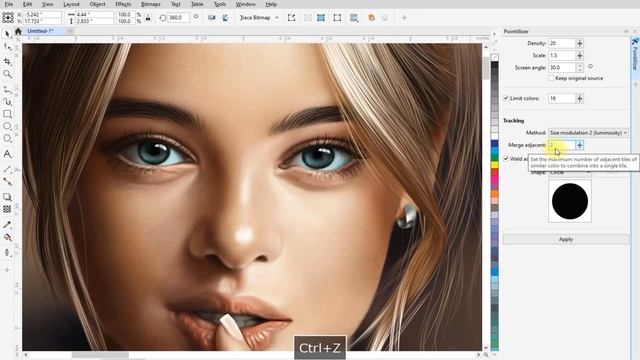The image size is (640, 360).
Task: Select the Transparency checkerboard tool
Action: [7, 209]
